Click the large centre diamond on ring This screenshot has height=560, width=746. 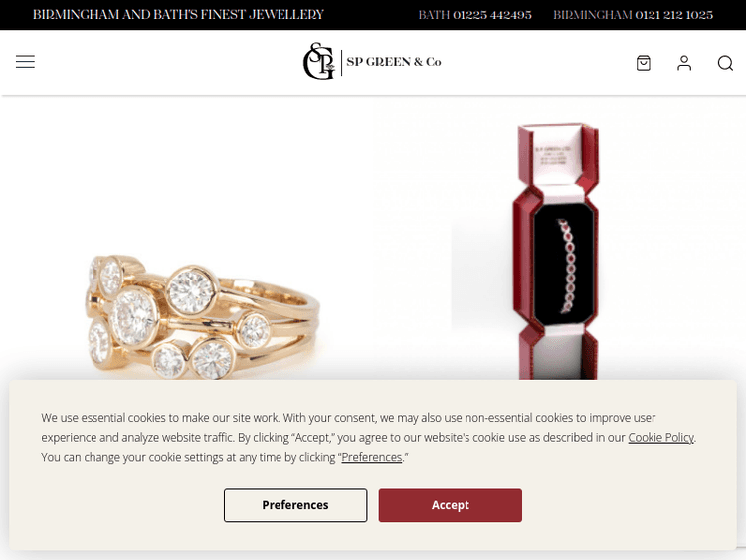point(134,317)
